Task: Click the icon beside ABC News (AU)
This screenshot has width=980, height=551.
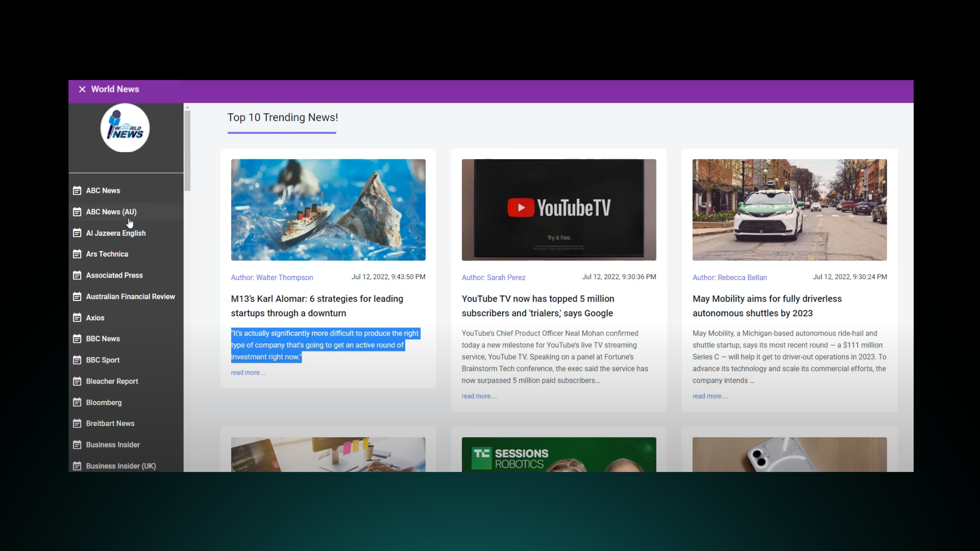Action: pyautogui.click(x=77, y=212)
